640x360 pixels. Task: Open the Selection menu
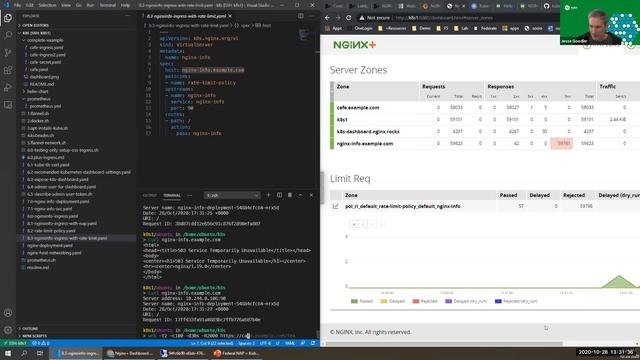(x=47, y=5)
